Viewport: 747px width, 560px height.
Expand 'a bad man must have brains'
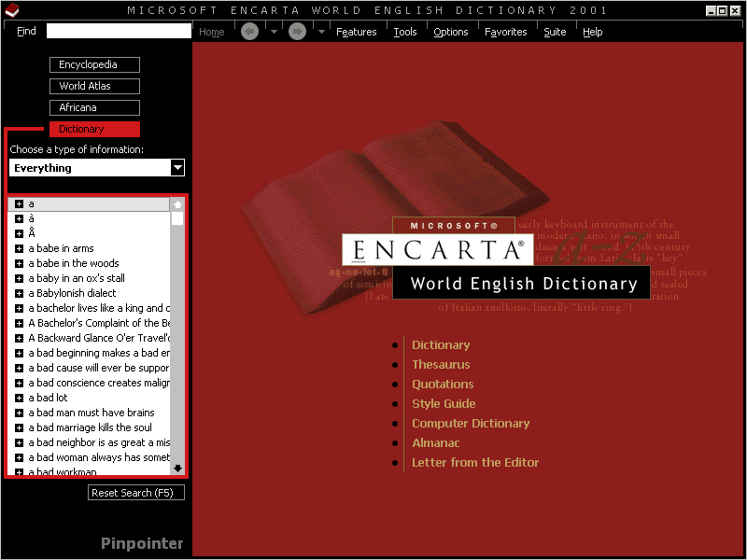pos(19,413)
